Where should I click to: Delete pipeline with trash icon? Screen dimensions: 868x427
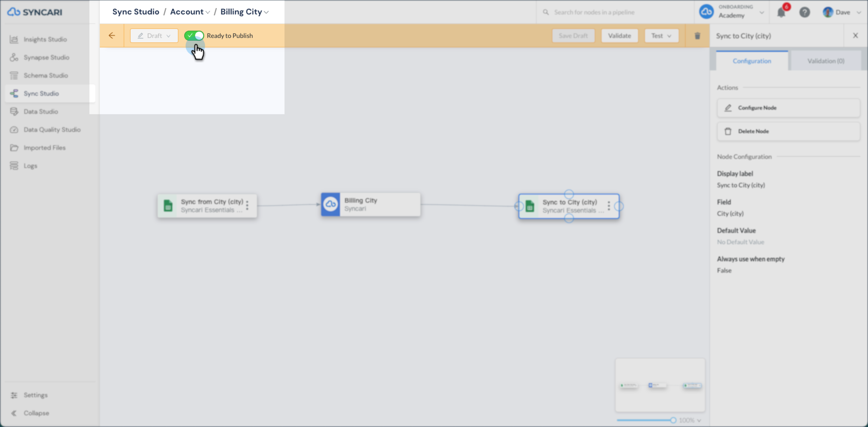point(697,36)
